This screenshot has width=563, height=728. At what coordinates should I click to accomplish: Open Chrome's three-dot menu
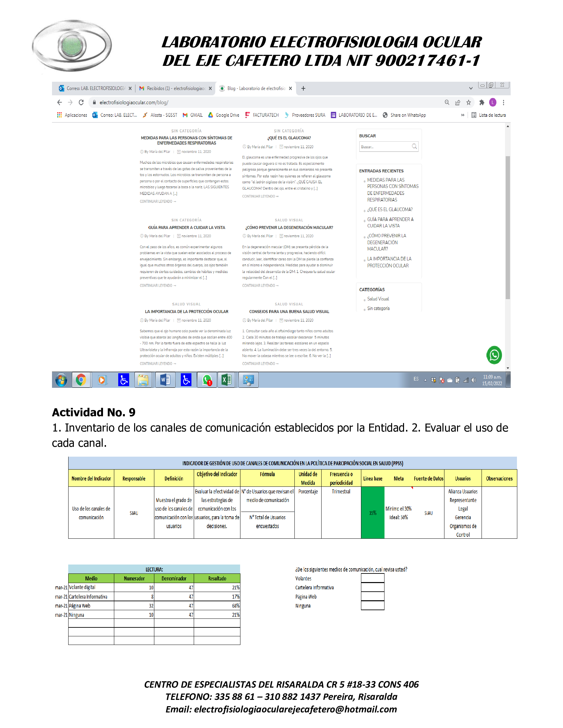click(x=504, y=102)
